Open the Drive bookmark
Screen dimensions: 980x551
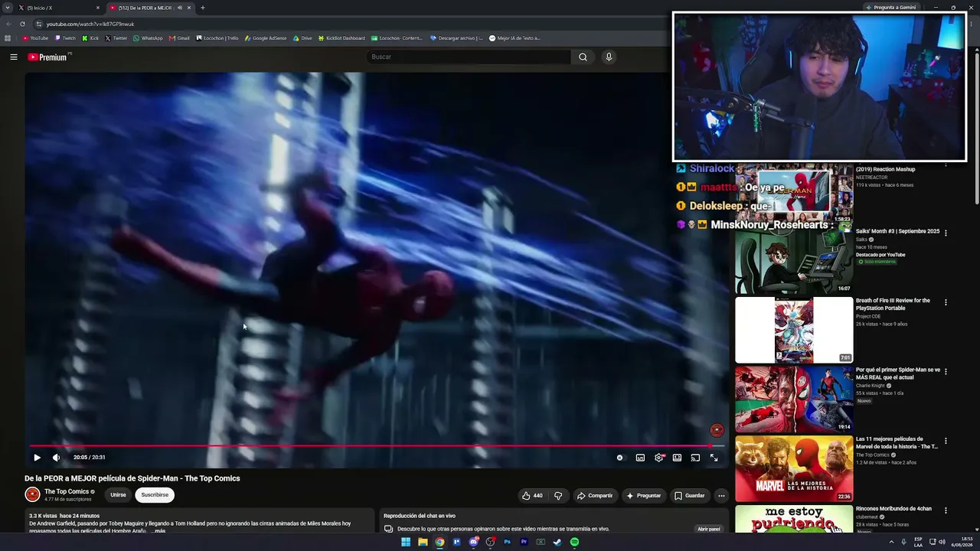[x=302, y=37]
